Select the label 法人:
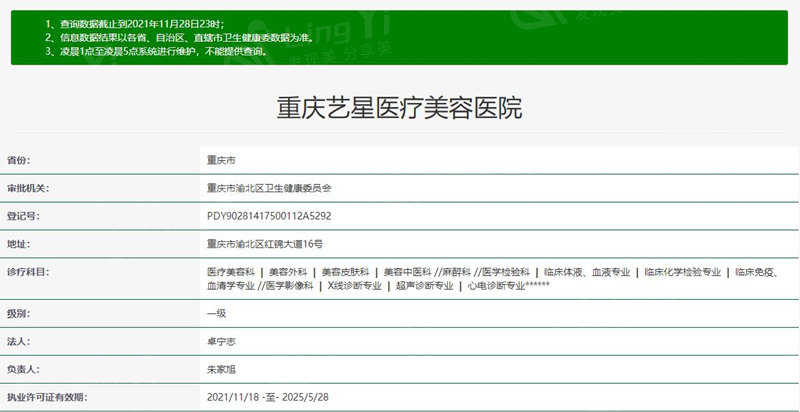Screen dimensions: 800x412 coord(18,342)
